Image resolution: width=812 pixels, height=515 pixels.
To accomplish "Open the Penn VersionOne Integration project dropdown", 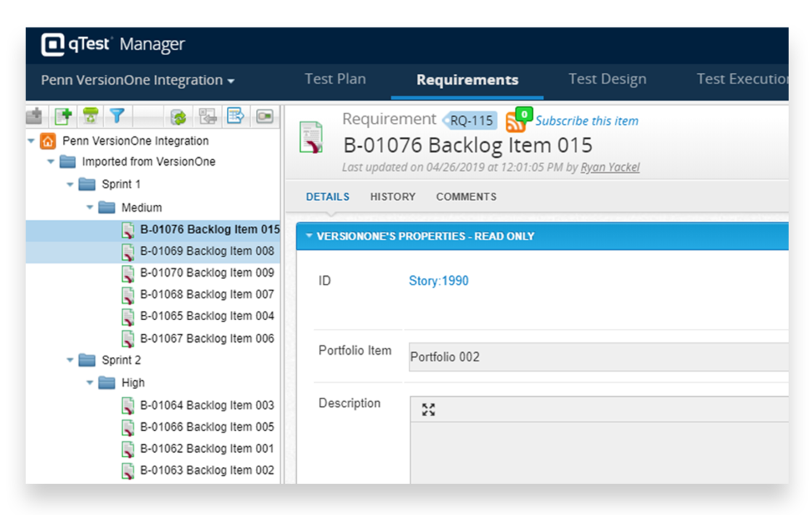I will [x=138, y=80].
